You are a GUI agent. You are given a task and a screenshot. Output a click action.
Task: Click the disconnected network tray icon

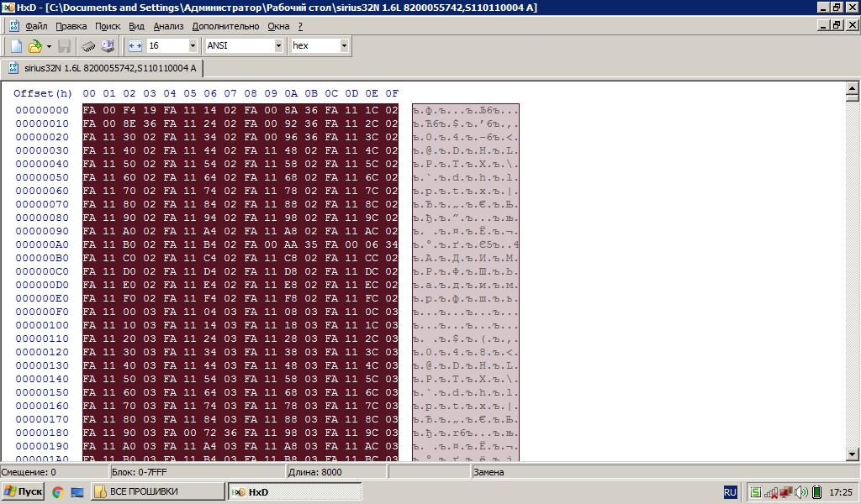(x=786, y=492)
